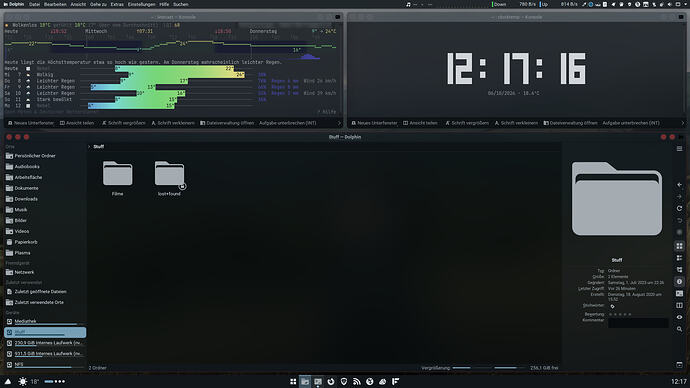Set a rating with the Bewertung stars

point(620,314)
